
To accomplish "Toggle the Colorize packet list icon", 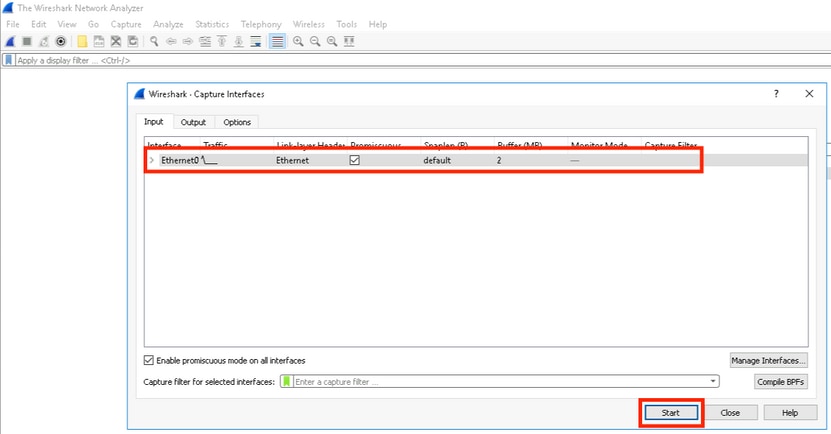I will pos(277,41).
